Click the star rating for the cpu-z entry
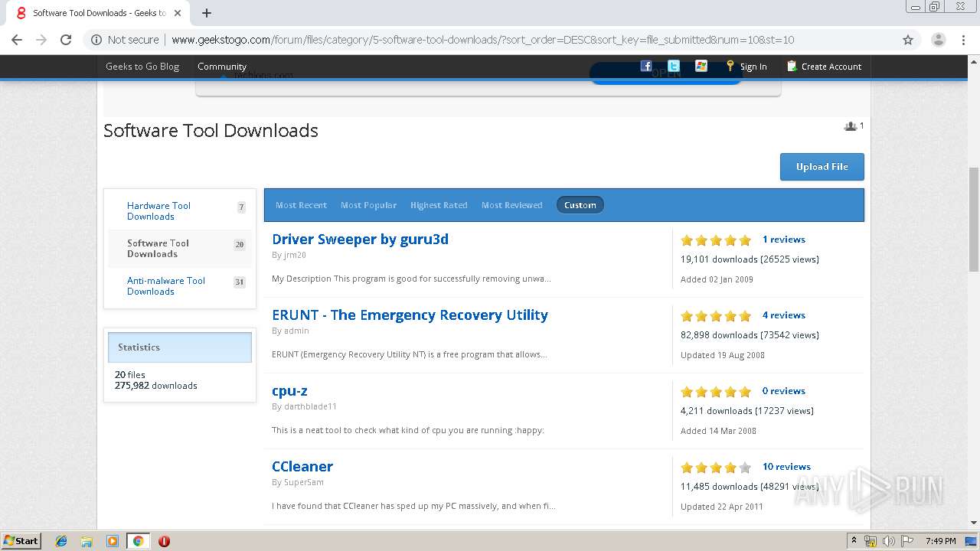Image resolution: width=980 pixels, height=551 pixels. [716, 392]
